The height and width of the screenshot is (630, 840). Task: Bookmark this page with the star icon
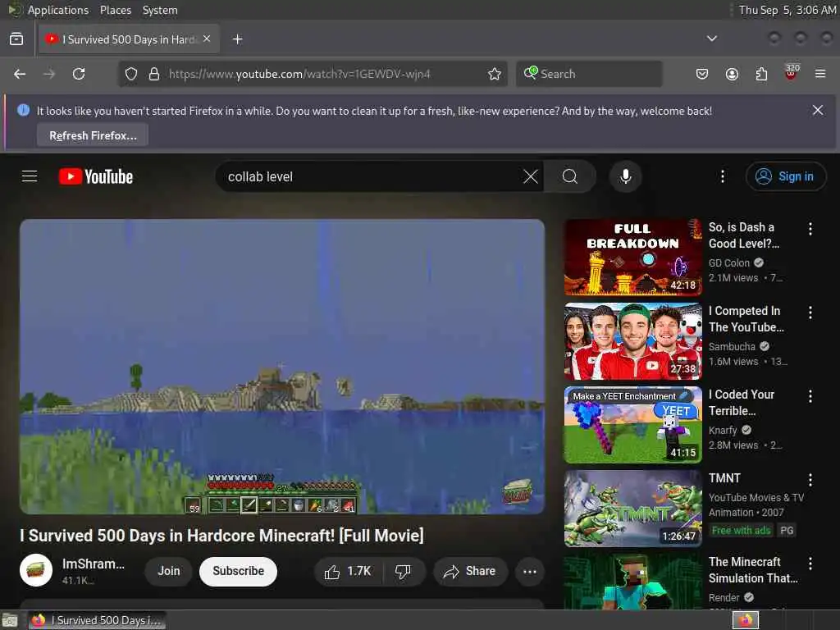[495, 74]
